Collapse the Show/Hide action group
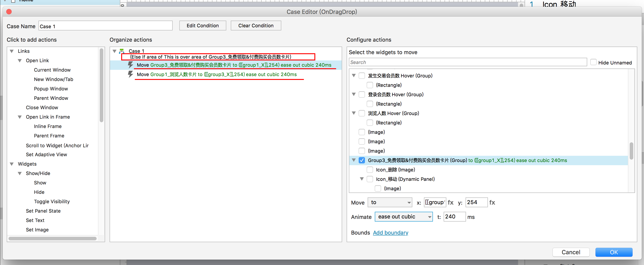 click(20, 173)
